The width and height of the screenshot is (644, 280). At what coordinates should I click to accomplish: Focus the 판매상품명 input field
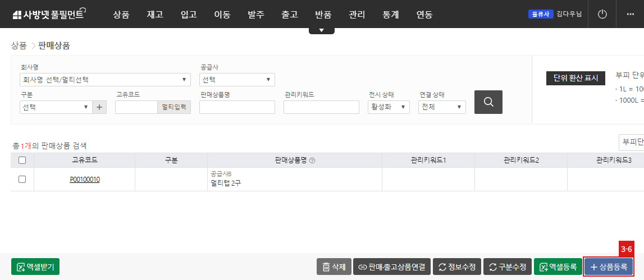tap(237, 107)
